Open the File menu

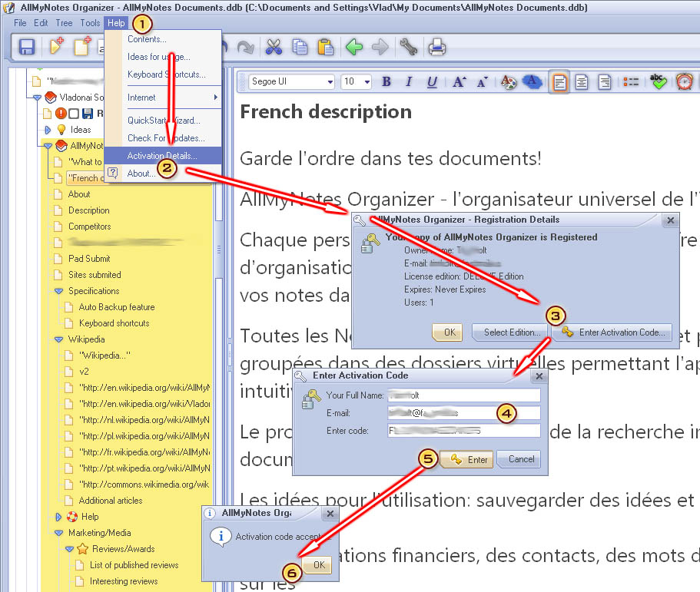point(20,23)
